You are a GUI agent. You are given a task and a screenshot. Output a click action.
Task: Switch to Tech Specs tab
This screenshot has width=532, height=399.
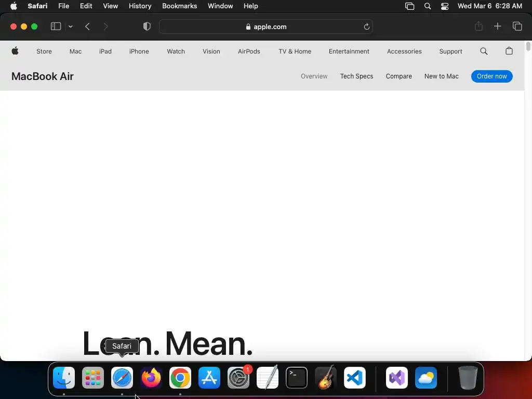click(x=356, y=76)
